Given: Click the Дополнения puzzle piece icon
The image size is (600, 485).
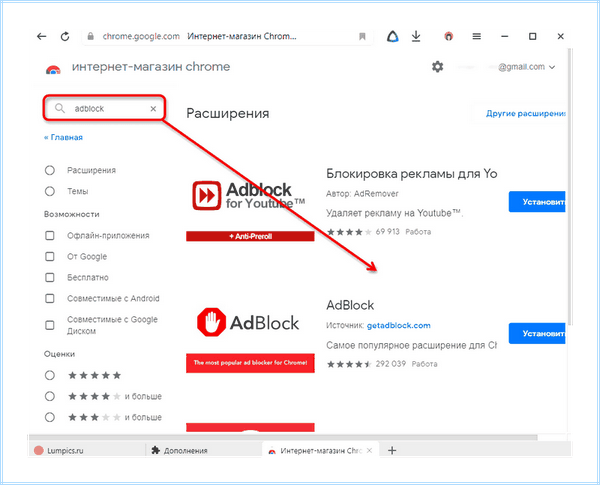Looking at the screenshot, I should point(155,450).
